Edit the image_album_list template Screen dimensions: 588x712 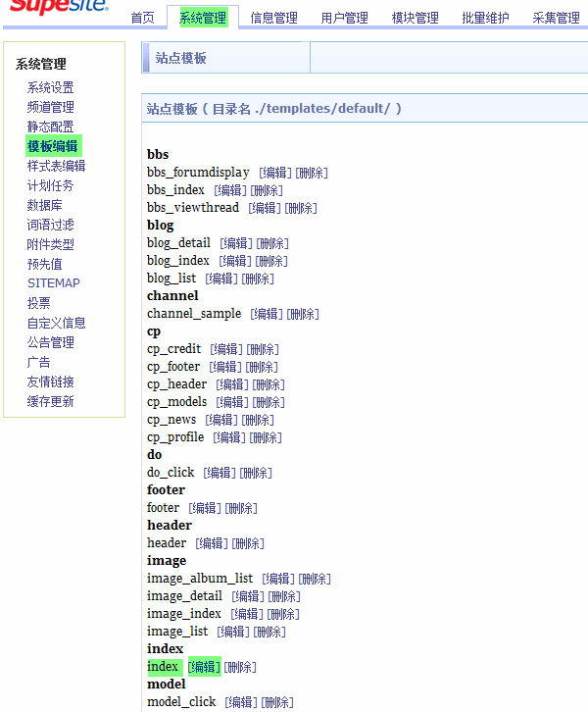277,579
